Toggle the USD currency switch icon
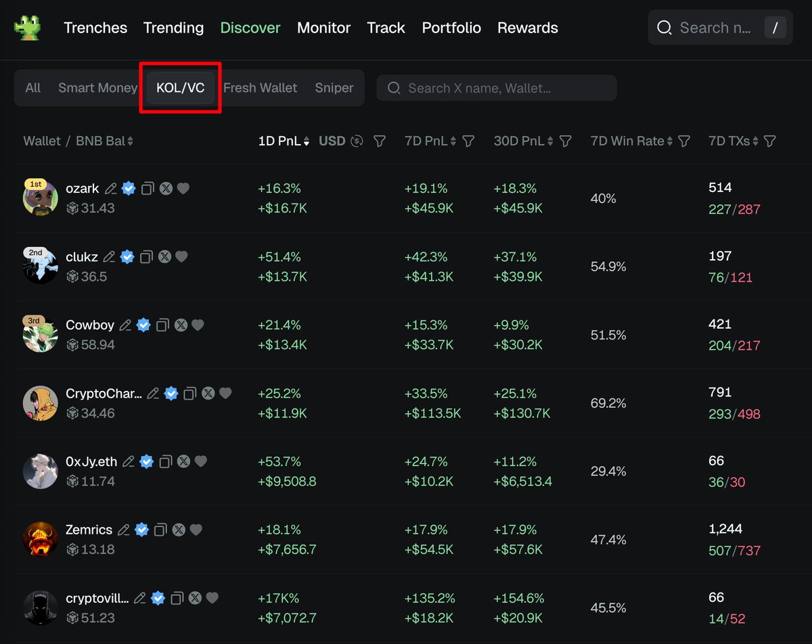Image resolution: width=812 pixels, height=644 pixels. [357, 141]
